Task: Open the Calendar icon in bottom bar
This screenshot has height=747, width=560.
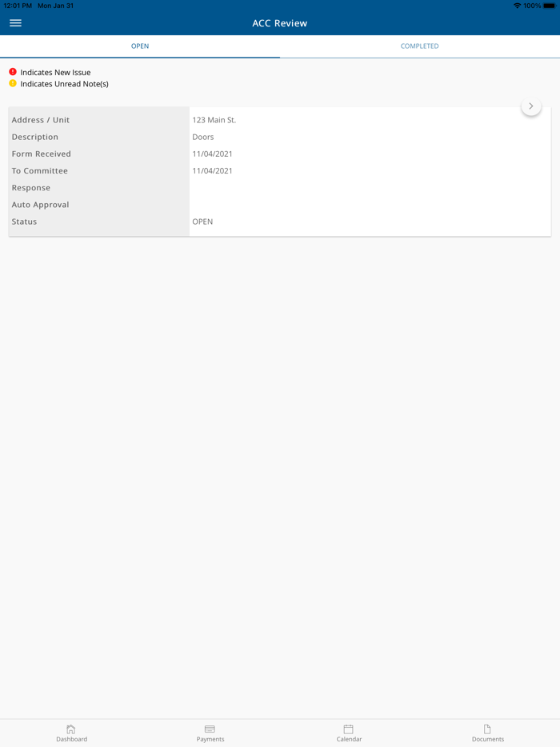Action: click(348, 729)
